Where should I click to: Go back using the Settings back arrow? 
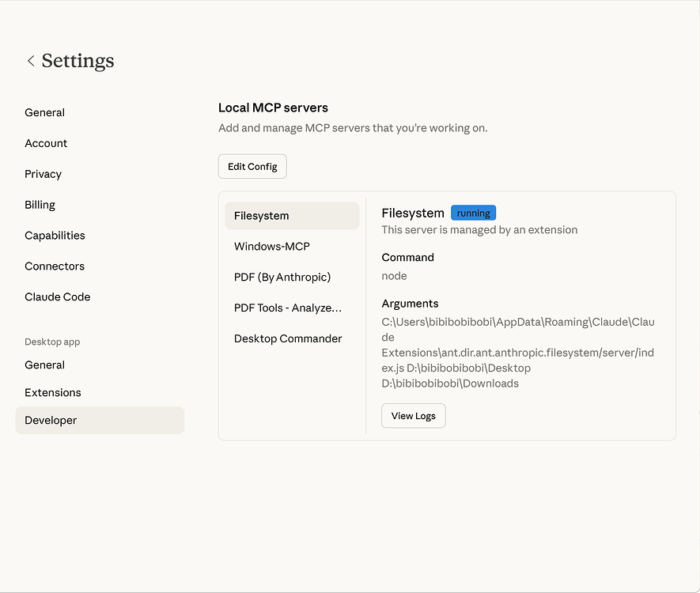tap(31, 61)
